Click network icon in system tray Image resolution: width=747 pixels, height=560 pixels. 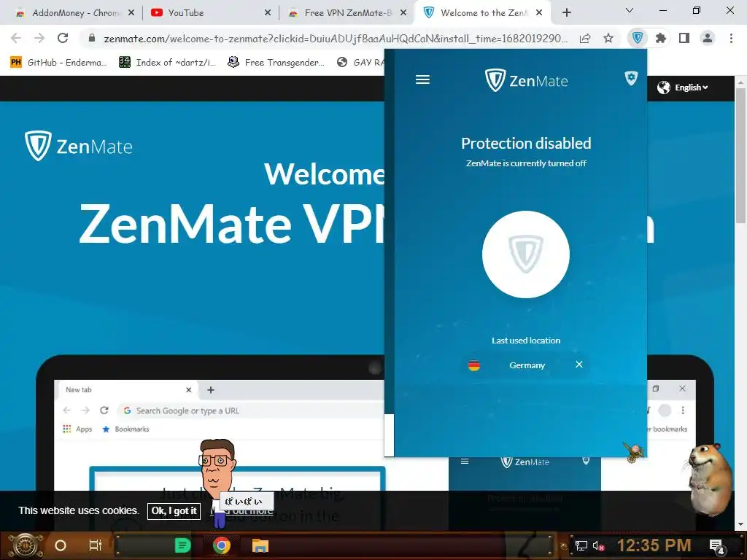click(x=581, y=545)
